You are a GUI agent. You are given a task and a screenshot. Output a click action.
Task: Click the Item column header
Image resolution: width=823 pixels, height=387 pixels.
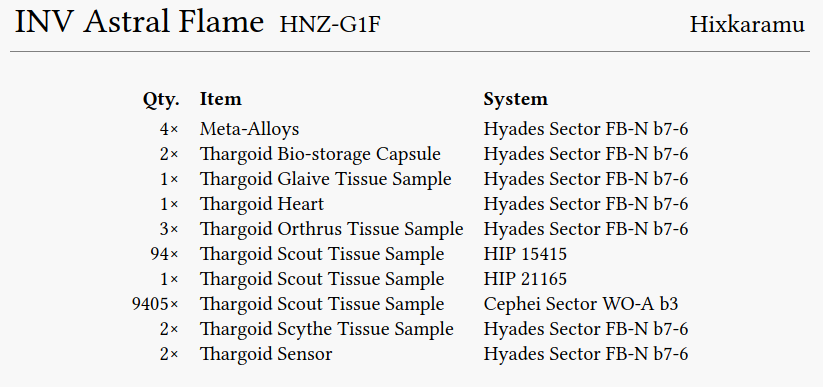[220, 99]
